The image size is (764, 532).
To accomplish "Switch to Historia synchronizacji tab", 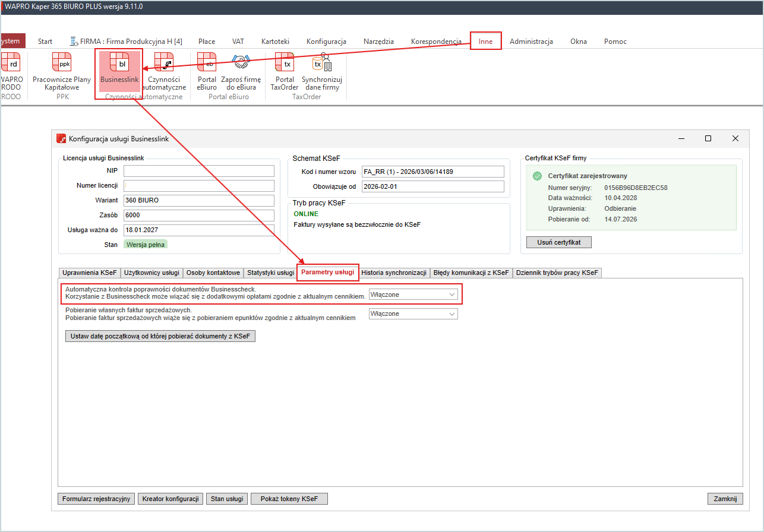I will (x=394, y=273).
